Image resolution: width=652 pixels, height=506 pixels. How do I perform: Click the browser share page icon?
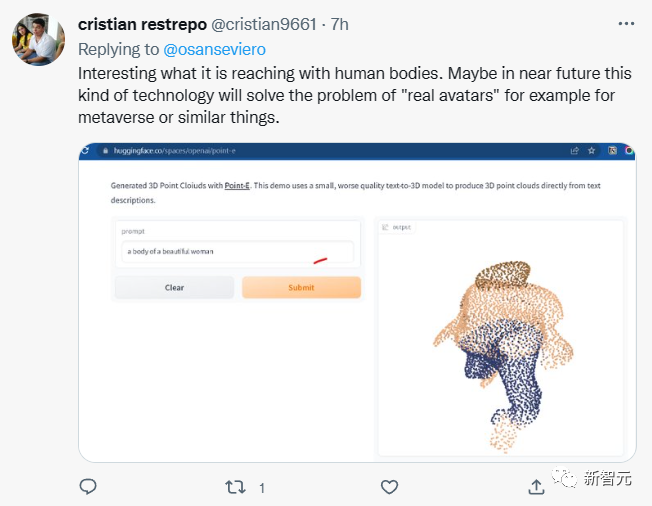point(575,151)
